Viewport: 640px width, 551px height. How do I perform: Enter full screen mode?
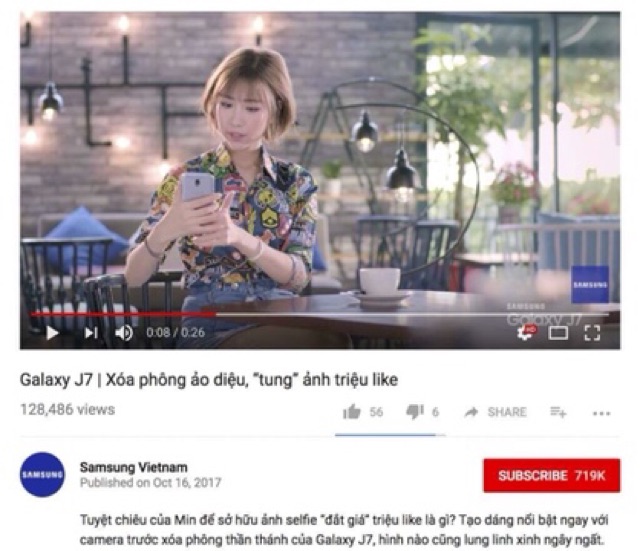click(592, 333)
